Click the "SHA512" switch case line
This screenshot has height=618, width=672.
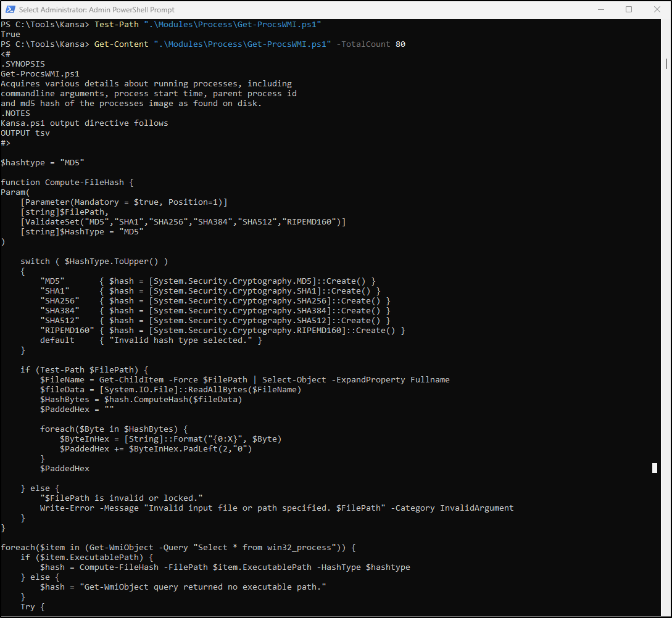tap(215, 320)
